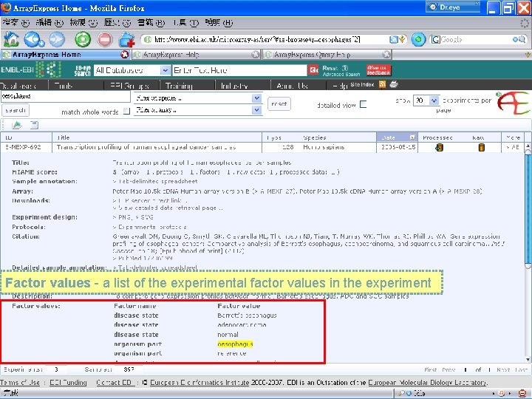Download processed data icon for E-MEXP-692
532x399 pixels.
coord(439,147)
